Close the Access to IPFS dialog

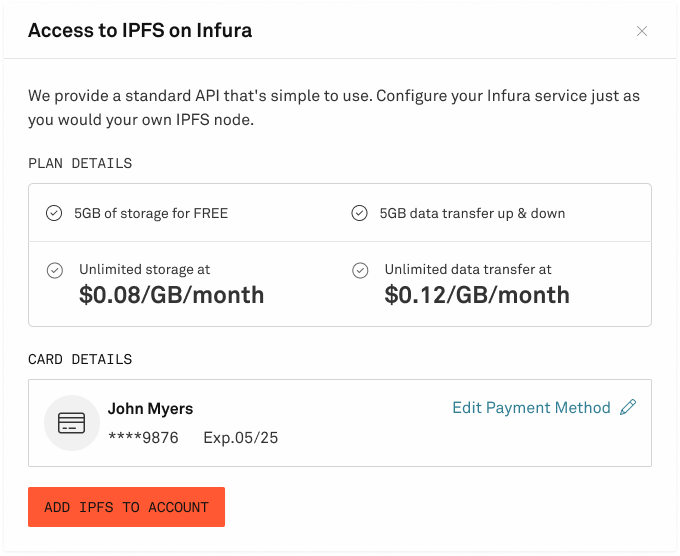[642, 31]
